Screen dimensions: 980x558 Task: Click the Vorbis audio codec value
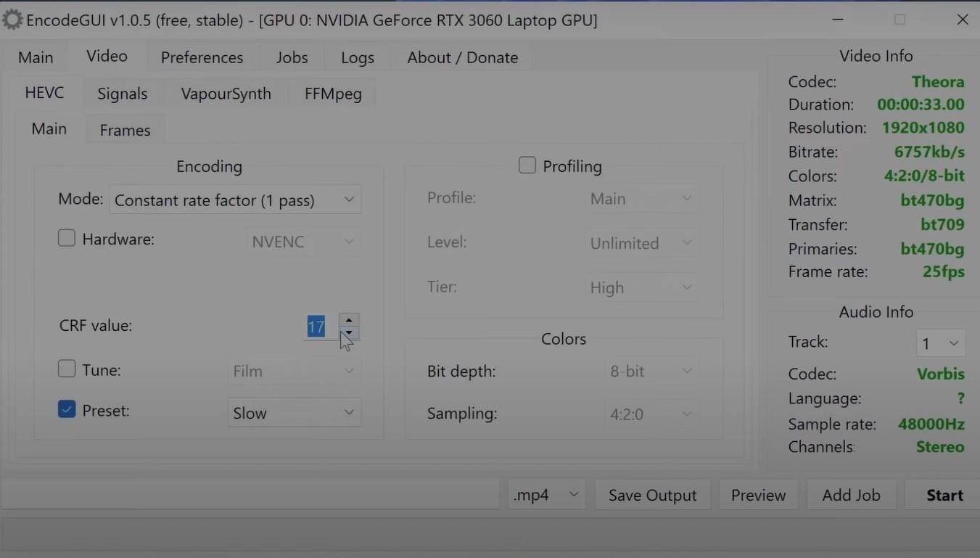941,374
